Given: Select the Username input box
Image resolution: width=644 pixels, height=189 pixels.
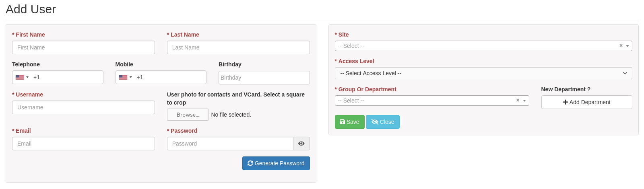Looking at the screenshot, I should [83, 107].
